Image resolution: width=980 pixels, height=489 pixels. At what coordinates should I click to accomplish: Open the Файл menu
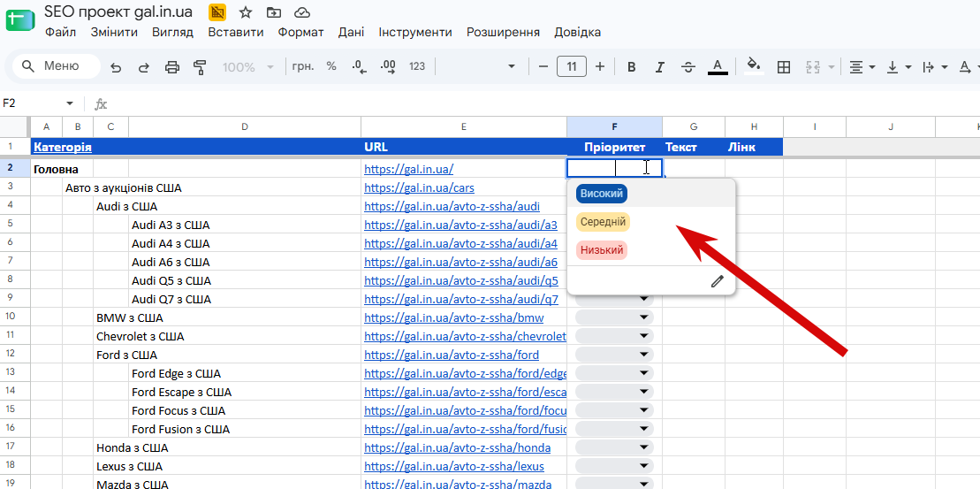pyautogui.click(x=61, y=32)
